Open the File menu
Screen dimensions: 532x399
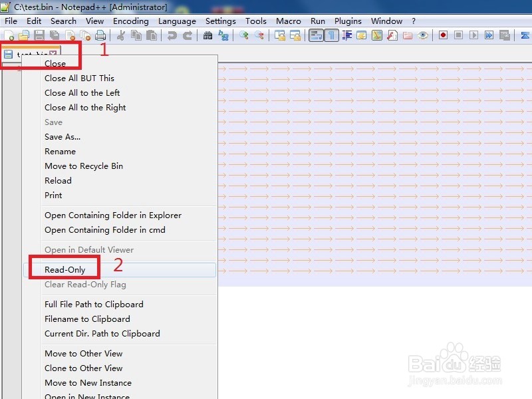11,21
